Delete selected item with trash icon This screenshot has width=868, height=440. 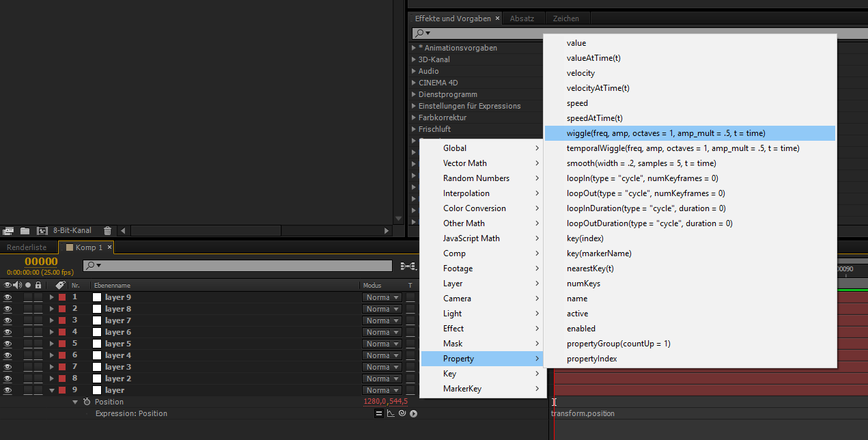coord(107,231)
